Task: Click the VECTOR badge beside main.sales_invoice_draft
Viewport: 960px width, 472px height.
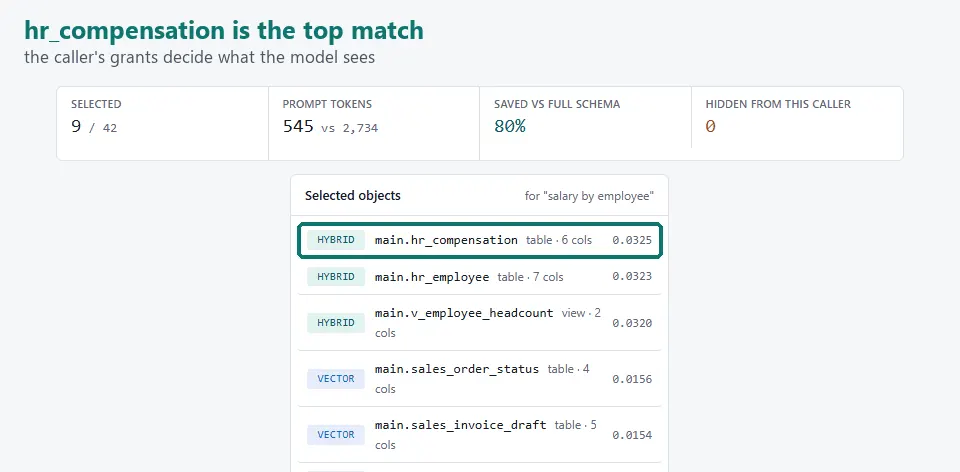Action: [x=336, y=435]
